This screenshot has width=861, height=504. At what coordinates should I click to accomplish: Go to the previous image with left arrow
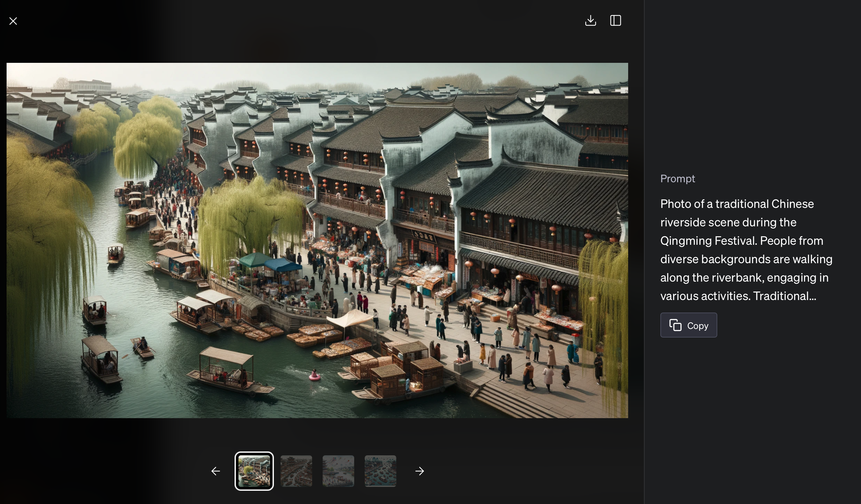(x=216, y=471)
